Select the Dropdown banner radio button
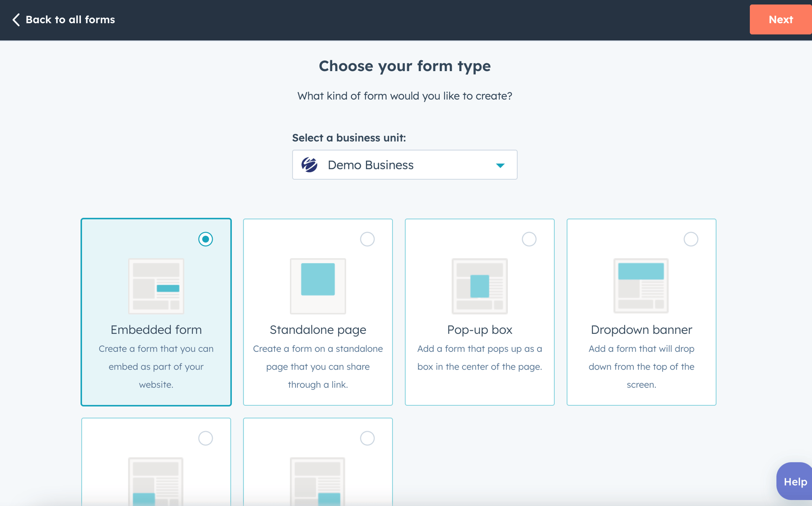812x506 pixels. [x=691, y=239]
